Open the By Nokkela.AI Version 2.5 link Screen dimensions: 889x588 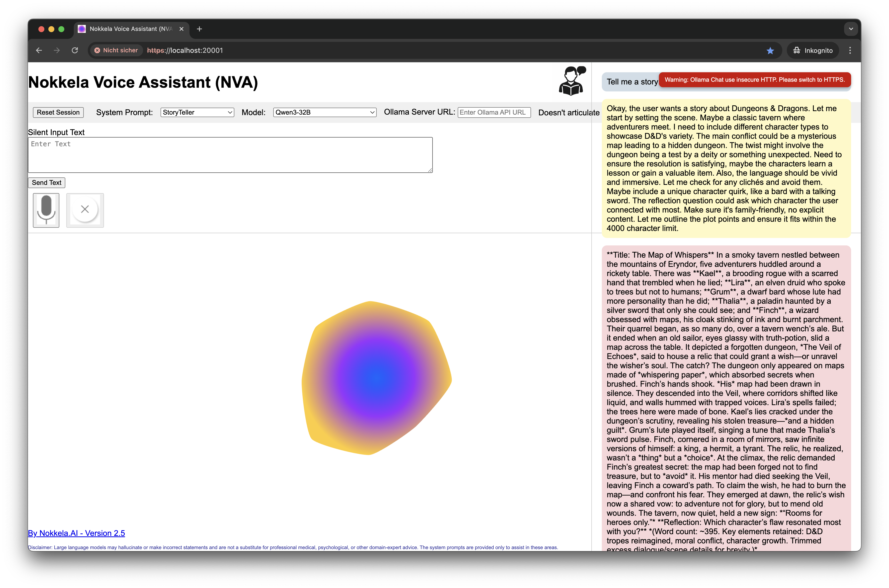pos(77,533)
